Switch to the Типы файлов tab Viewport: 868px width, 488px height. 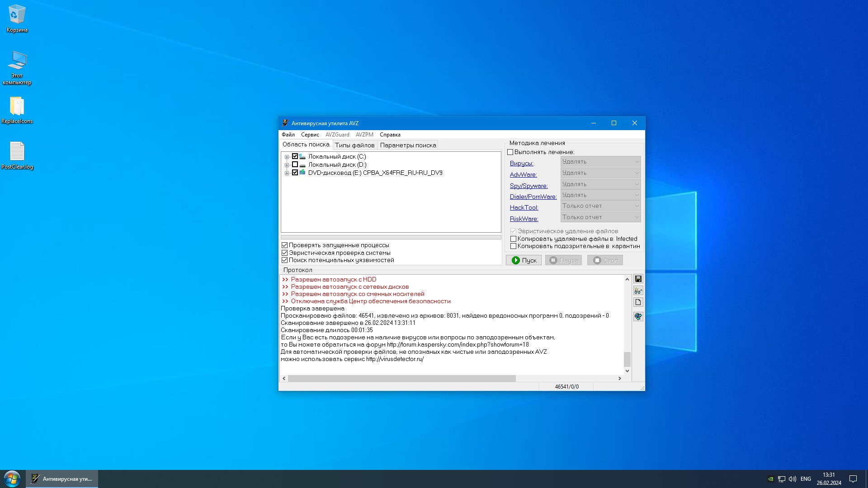[354, 145]
